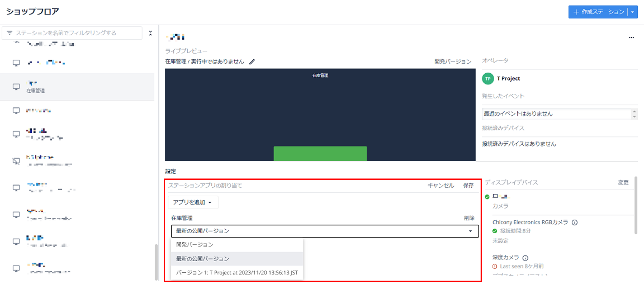The width and height of the screenshot is (644, 282).
Task: Click キャンセル in station app assignment
Action: tap(441, 185)
